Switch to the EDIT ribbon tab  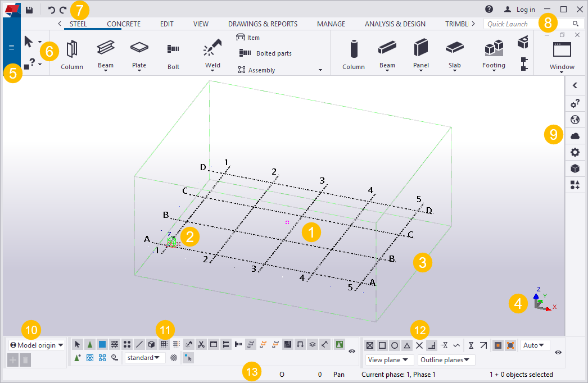point(167,24)
